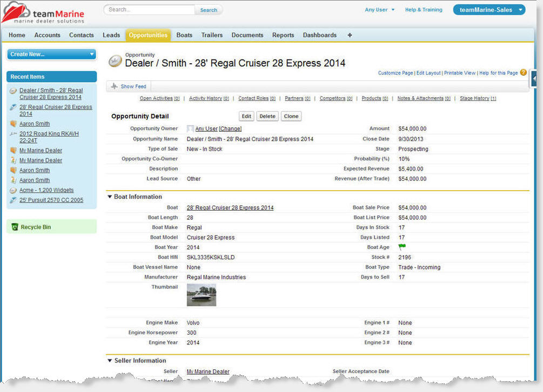Click the Recycle Bin icon in sidebar
The image size is (543, 392).
[x=15, y=227]
